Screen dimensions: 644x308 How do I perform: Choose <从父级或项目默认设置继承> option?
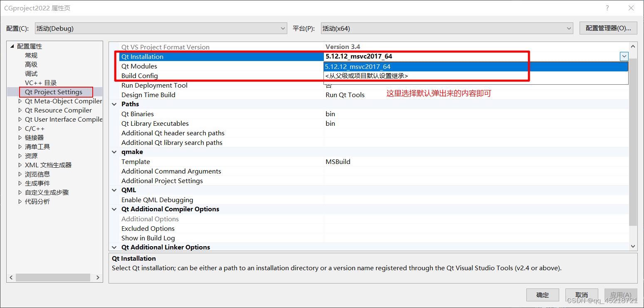coord(476,76)
